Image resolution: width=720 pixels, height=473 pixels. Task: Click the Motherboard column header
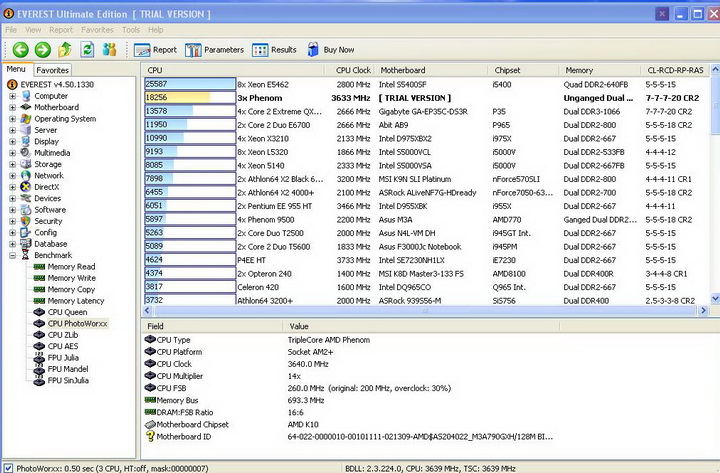(432, 70)
